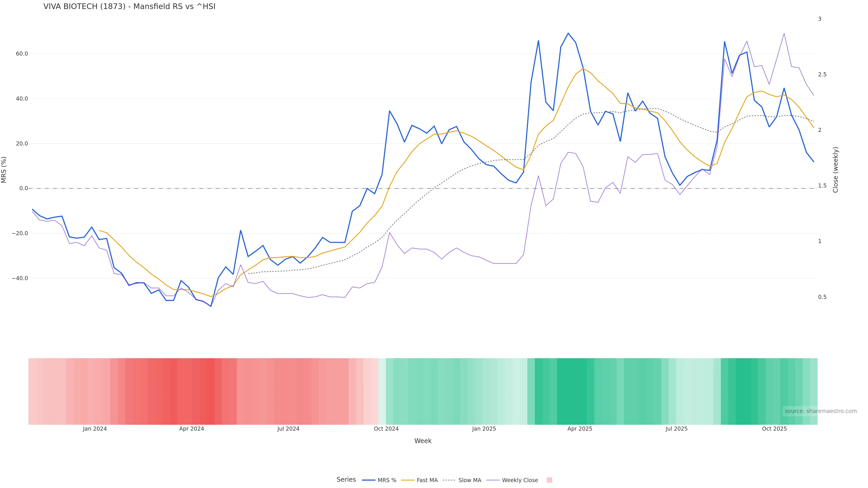Click the −40.0 left axis tick label

click(20, 279)
